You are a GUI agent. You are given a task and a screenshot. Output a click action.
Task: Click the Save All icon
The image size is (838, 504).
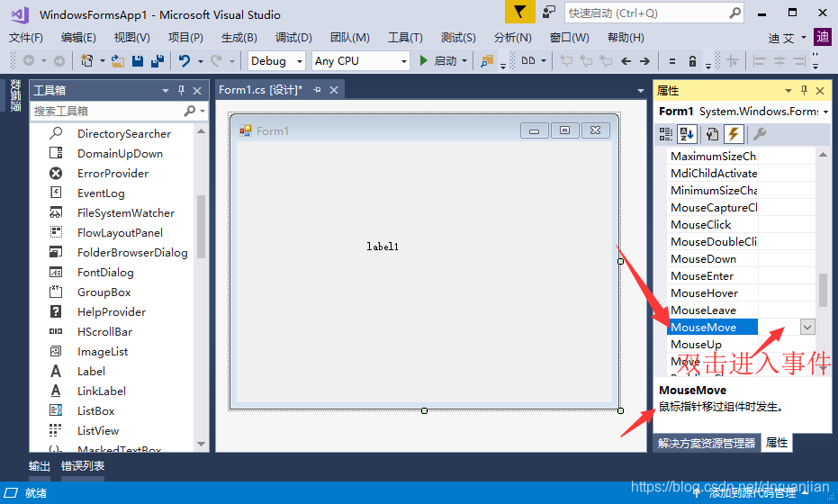click(x=158, y=61)
